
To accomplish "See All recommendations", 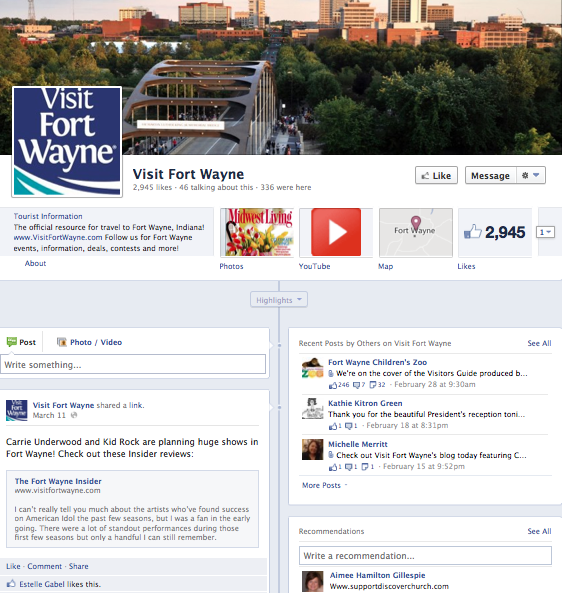I will [x=539, y=531].
